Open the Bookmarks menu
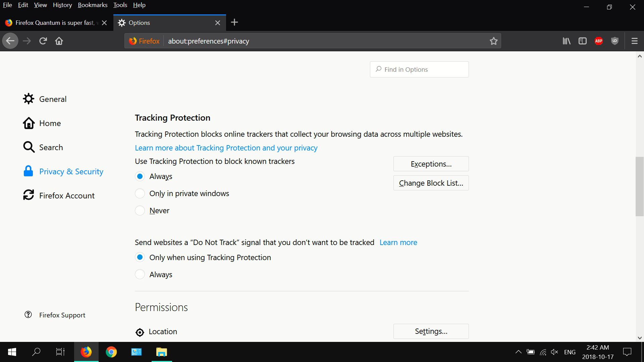This screenshot has width=644, height=362. (x=93, y=5)
